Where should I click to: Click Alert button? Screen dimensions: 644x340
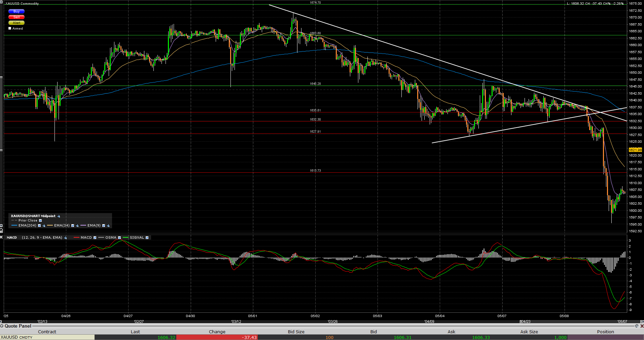pyautogui.click(x=16, y=23)
